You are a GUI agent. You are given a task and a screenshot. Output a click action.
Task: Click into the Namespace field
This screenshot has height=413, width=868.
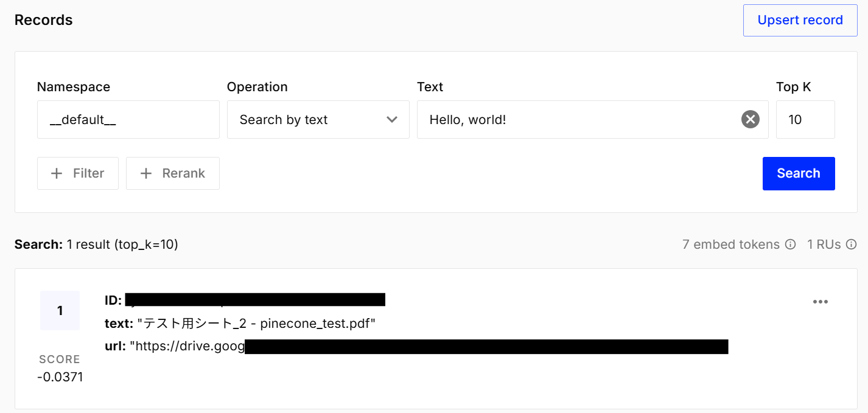click(128, 120)
